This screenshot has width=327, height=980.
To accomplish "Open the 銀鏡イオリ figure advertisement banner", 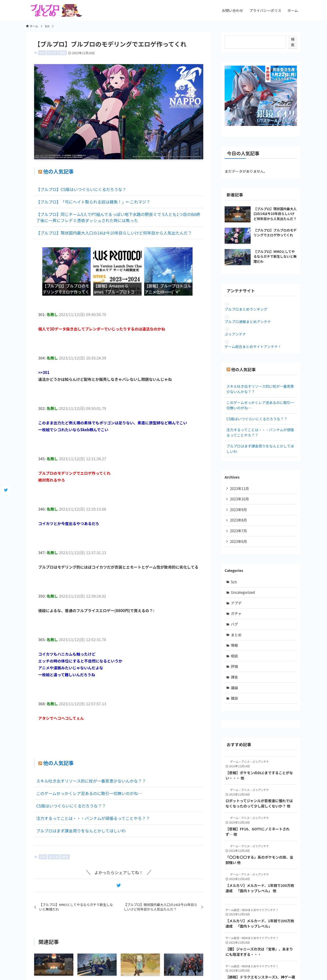I will click(x=260, y=96).
